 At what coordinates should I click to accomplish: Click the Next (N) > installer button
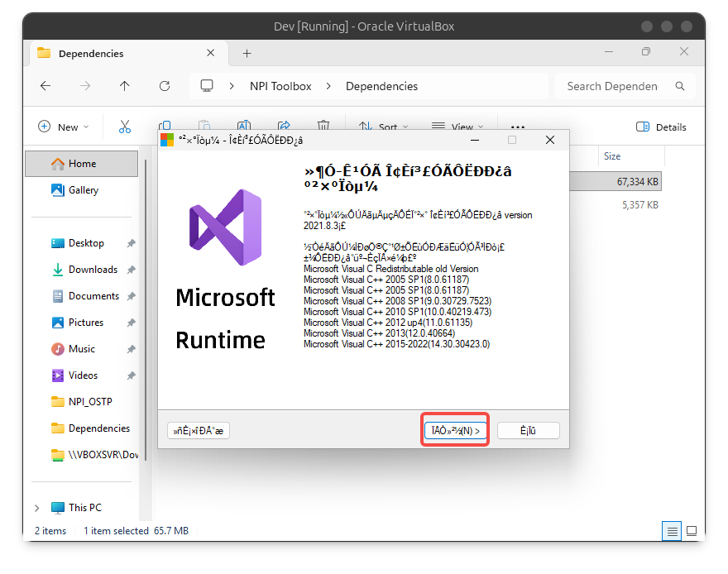tap(455, 430)
